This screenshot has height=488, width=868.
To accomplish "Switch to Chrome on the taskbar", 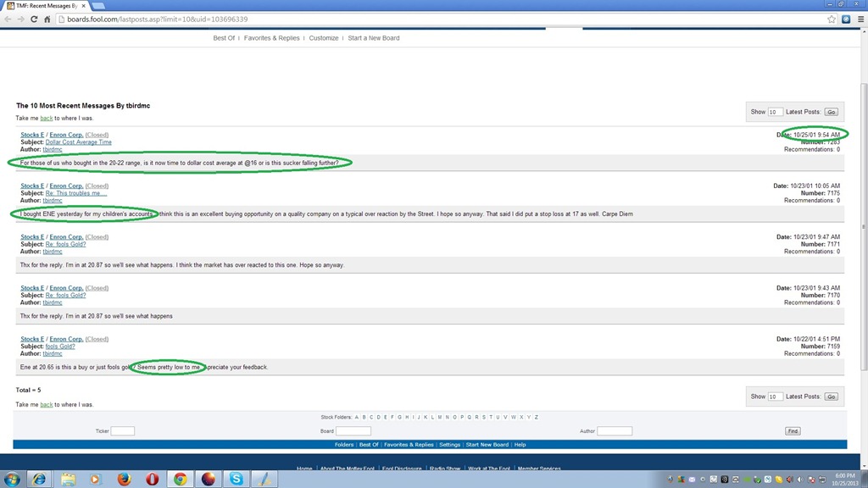I will point(180,480).
